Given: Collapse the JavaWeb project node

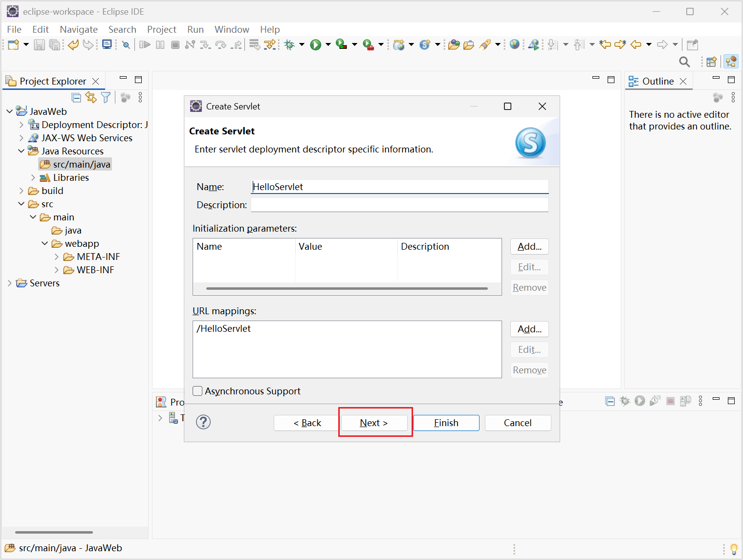Looking at the screenshot, I should (x=10, y=111).
